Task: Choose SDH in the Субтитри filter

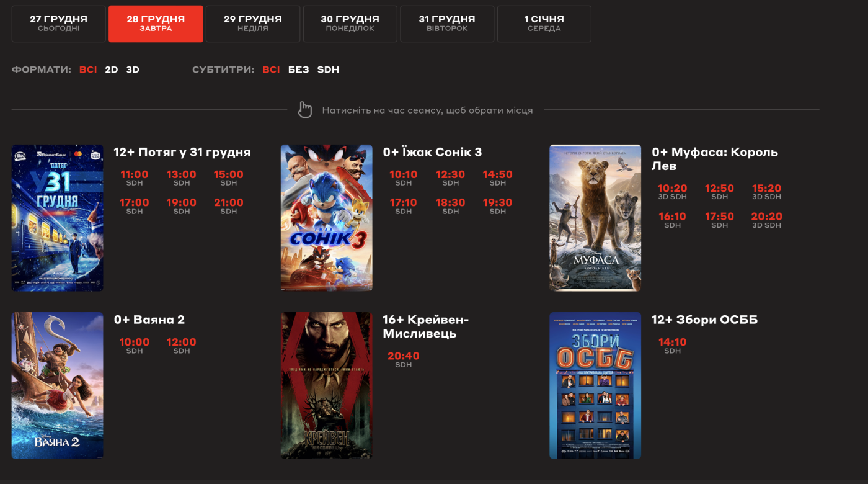Action: click(x=328, y=70)
